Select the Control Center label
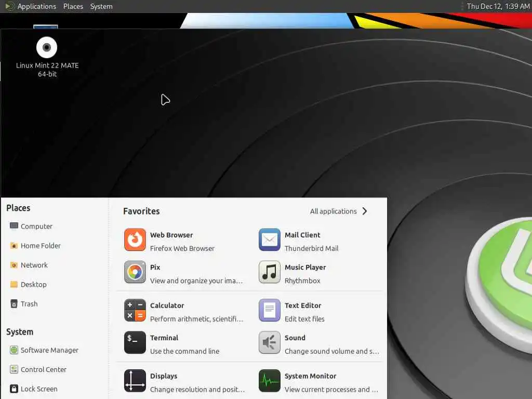The image size is (532, 399). point(44,369)
